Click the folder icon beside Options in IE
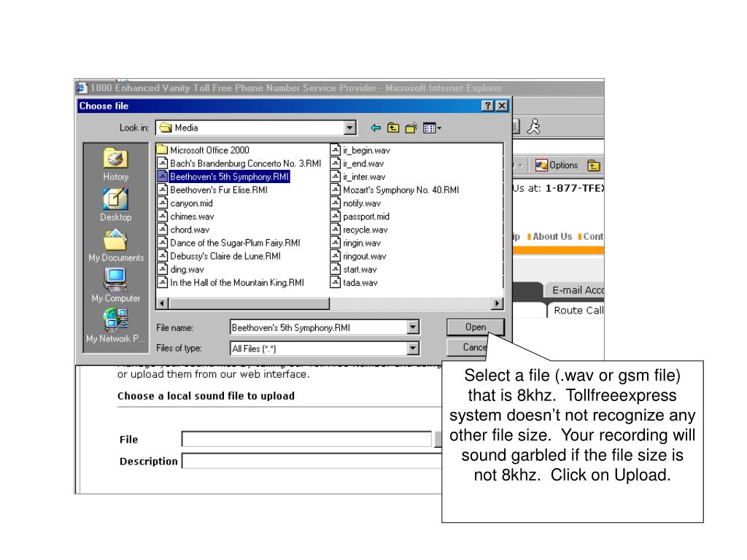 pos(594,166)
